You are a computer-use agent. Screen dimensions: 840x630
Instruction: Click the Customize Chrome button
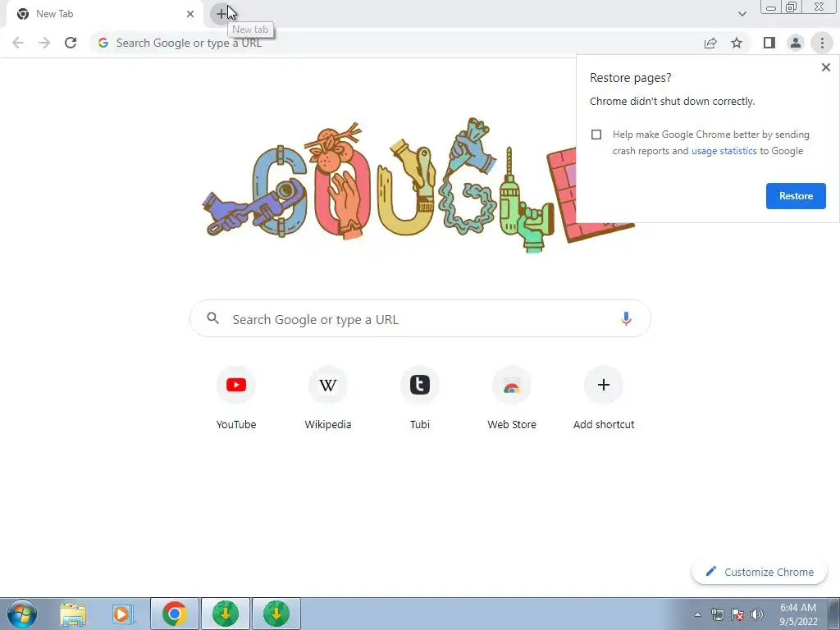[x=759, y=572]
